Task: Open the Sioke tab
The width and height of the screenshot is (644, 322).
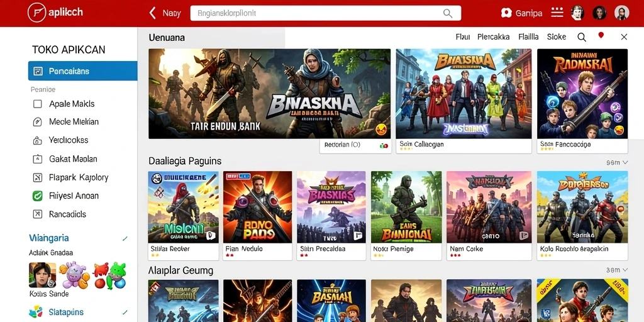Action: tap(557, 37)
